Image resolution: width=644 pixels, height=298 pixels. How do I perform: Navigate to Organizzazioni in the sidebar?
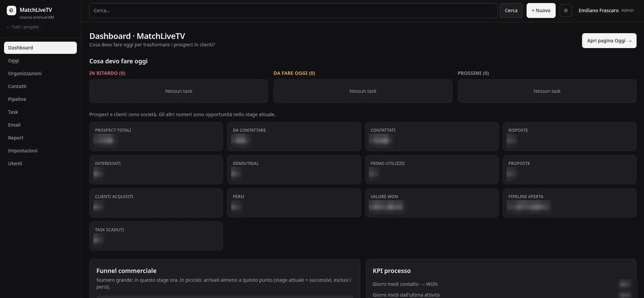click(x=40, y=73)
